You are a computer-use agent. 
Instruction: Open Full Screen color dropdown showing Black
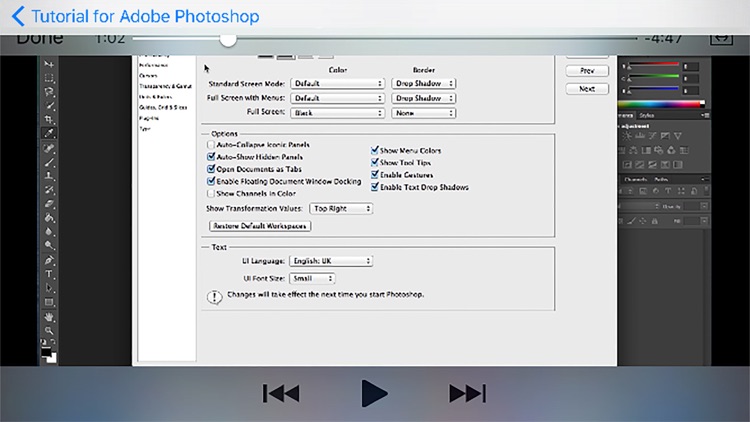337,113
